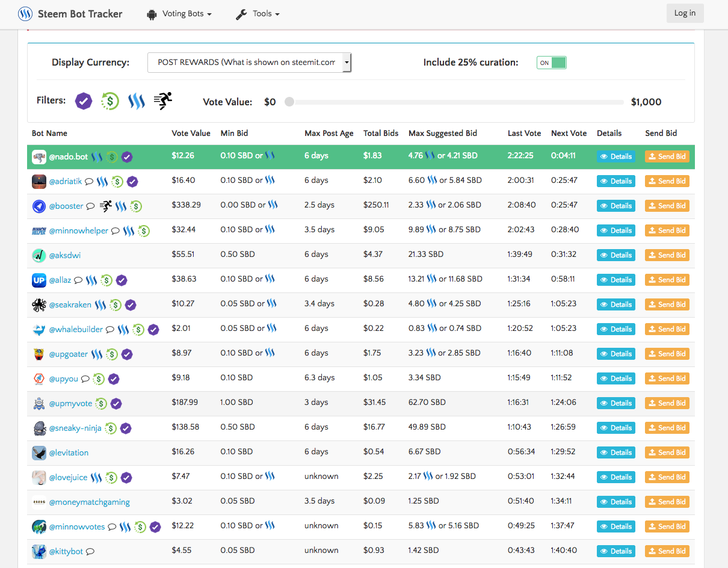This screenshot has height=568, width=728.
Task: View Details for @upmyvote
Action: 615,403
